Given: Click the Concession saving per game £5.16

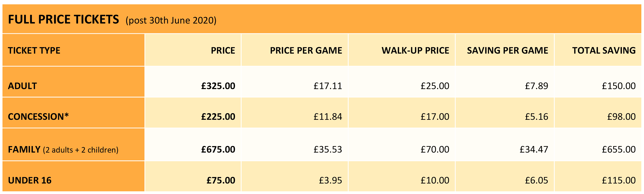Looking at the screenshot, I should 537,117.
